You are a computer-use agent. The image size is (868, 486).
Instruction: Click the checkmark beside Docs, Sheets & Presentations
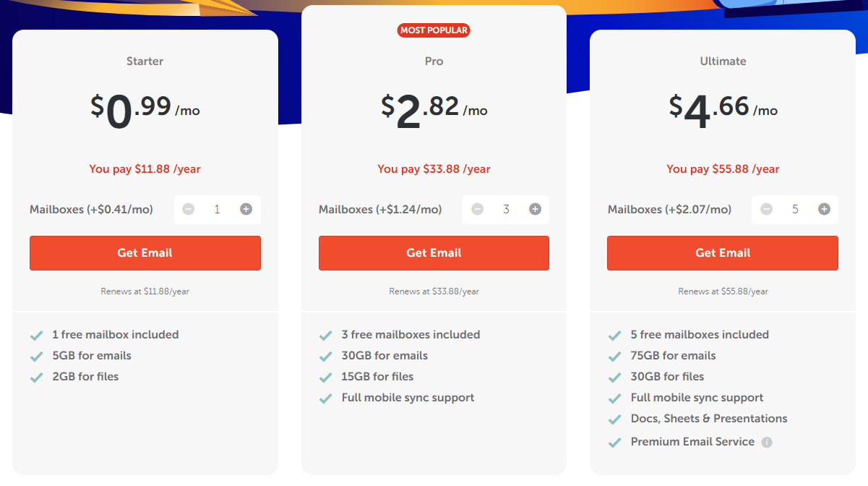click(615, 419)
